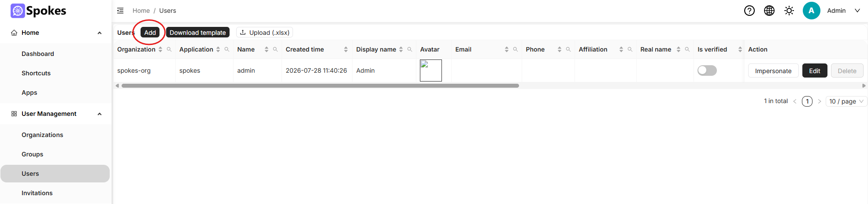Click search icon in Display name column

pyautogui.click(x=410, y=49)
